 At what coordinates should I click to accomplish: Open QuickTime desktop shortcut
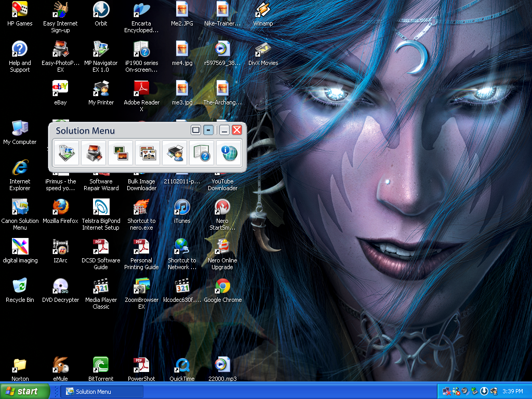click(x=182, y=369)
